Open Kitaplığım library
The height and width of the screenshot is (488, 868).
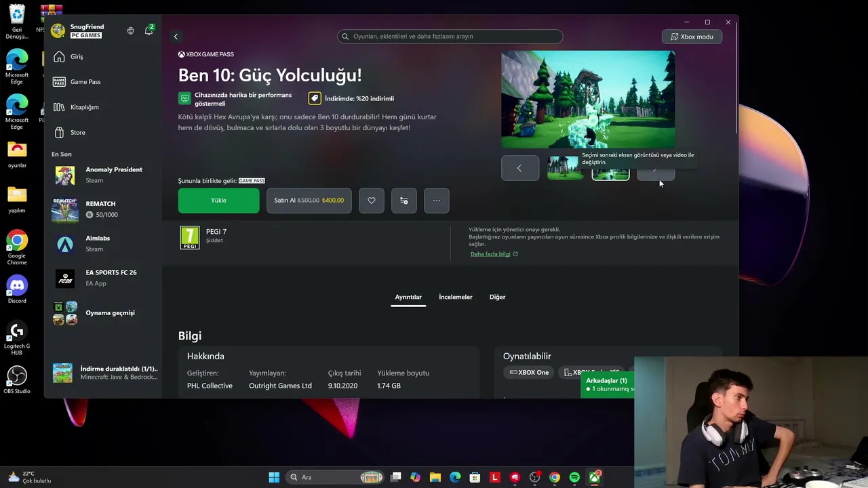[x=103, y=107]
